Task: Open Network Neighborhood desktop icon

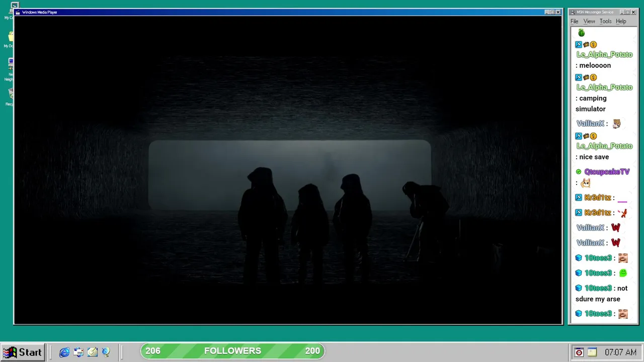Action: coord(10,69)
